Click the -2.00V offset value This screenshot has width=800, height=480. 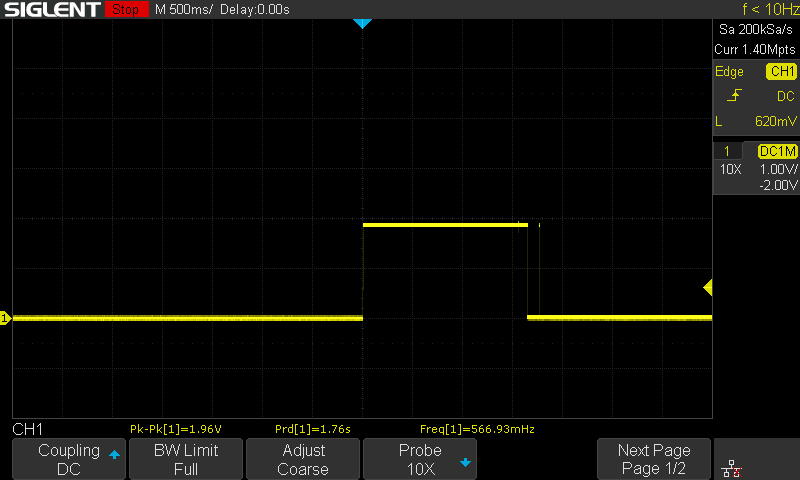point(778,185)
